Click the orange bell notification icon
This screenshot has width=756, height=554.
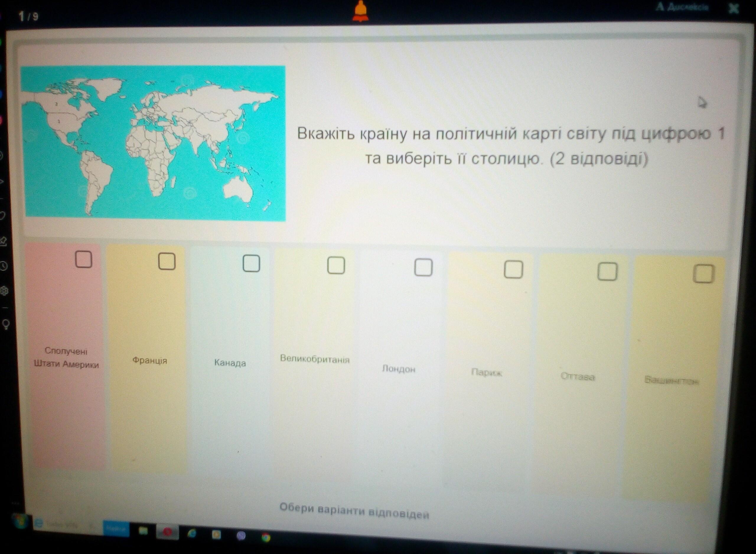pyautogui.click(x=361, y=12)
